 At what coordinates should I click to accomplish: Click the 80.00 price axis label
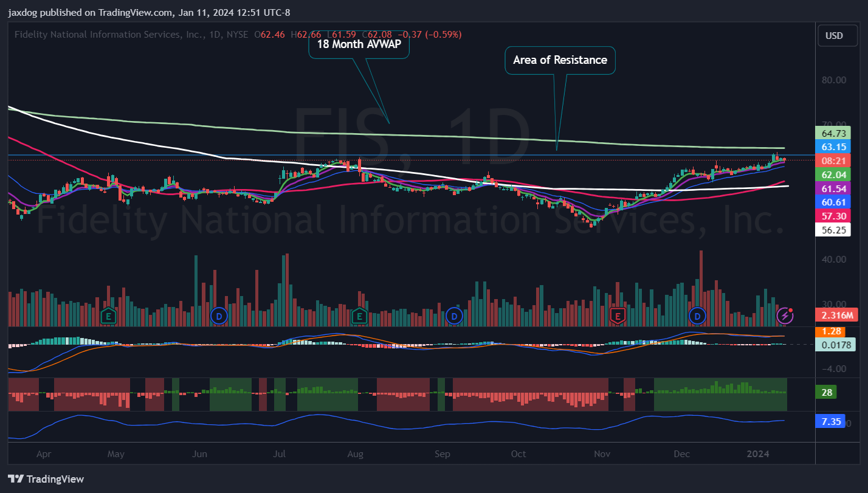point(834,80)
